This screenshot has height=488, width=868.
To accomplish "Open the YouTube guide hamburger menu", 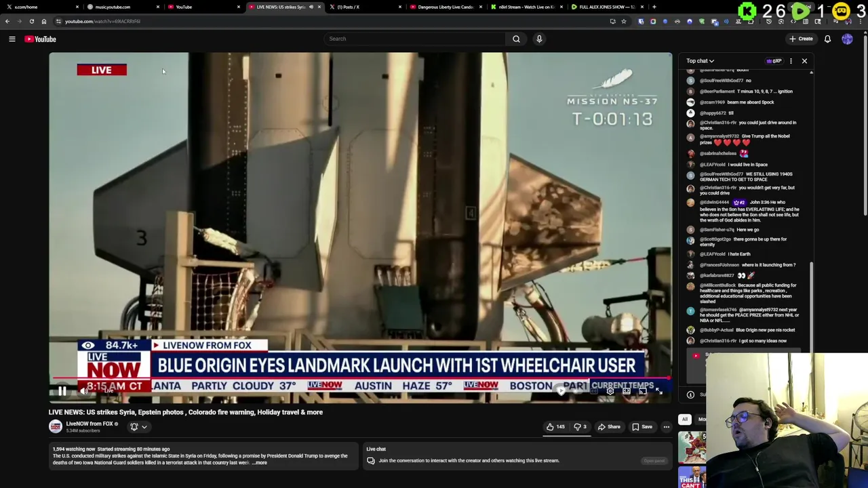I will pos(12,39).
